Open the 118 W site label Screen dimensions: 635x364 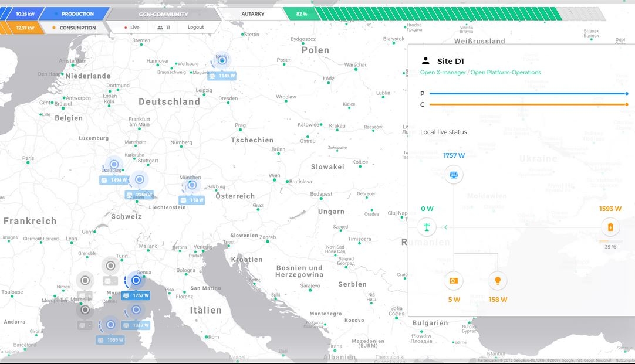191,200
